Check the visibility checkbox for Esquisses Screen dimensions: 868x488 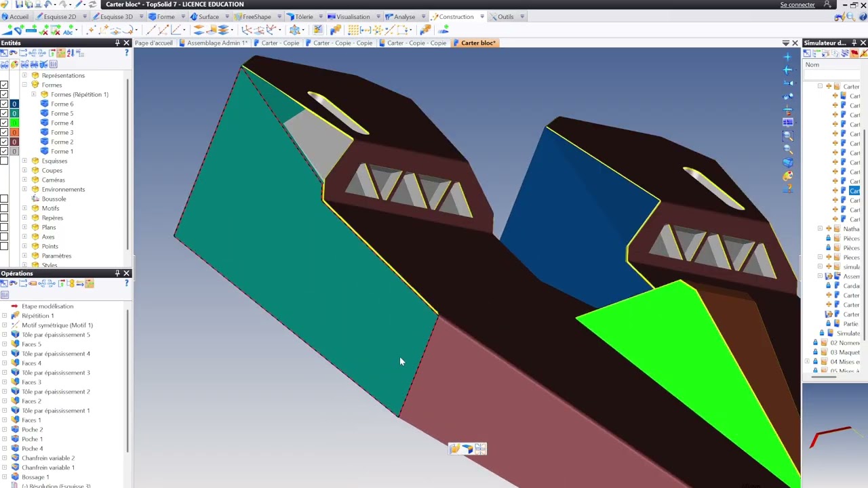[4, 161]
